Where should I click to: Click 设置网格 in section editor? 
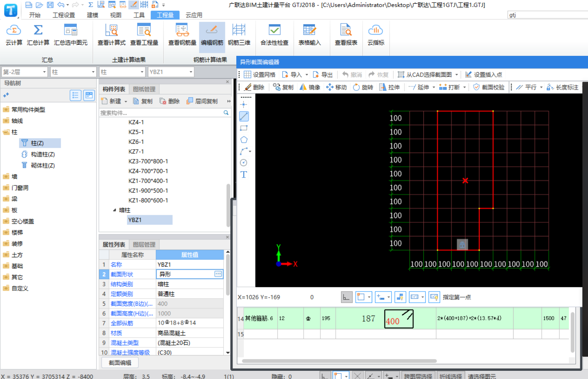[x=259, y=74]
